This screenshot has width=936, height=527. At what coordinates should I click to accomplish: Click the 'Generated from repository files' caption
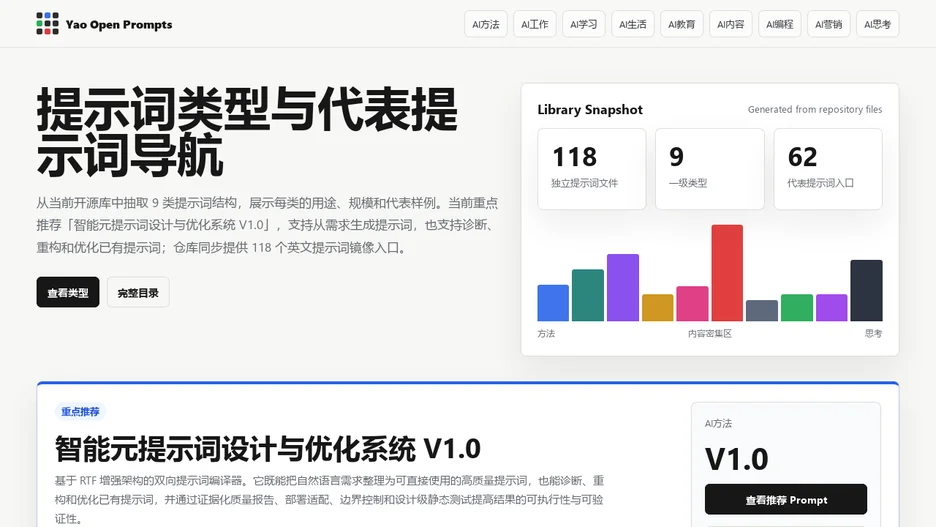pos(815,109)
